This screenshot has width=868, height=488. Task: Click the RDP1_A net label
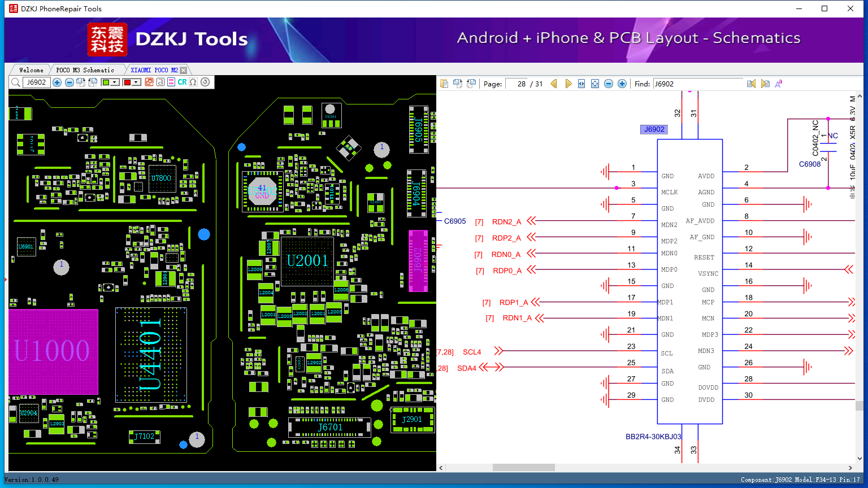point(514,302)
